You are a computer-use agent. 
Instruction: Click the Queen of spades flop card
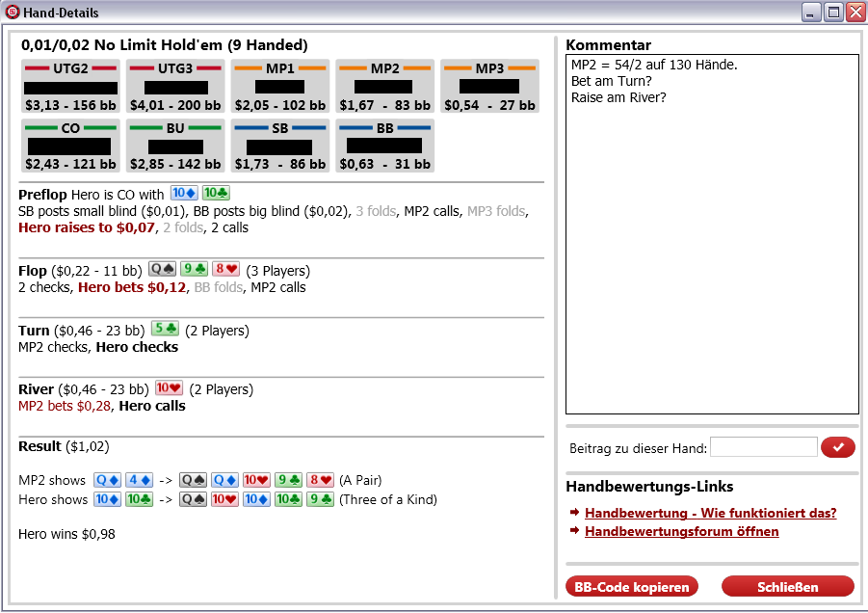click(162, 269)
